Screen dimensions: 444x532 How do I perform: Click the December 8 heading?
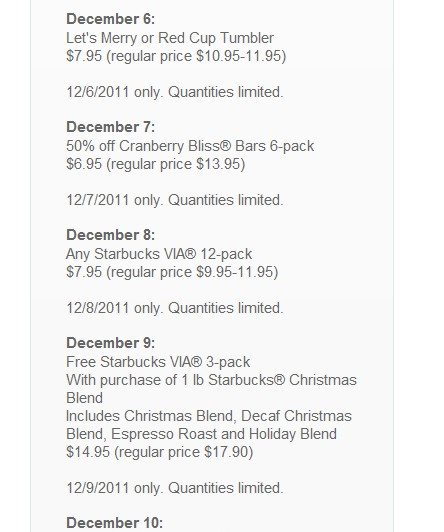tap(111, 235)
